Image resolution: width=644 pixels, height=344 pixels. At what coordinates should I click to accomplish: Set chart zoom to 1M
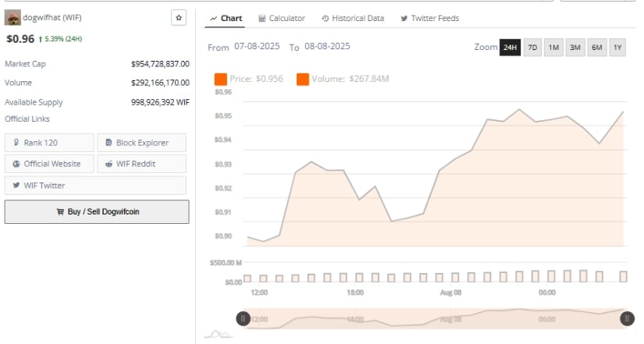point(553,48)
